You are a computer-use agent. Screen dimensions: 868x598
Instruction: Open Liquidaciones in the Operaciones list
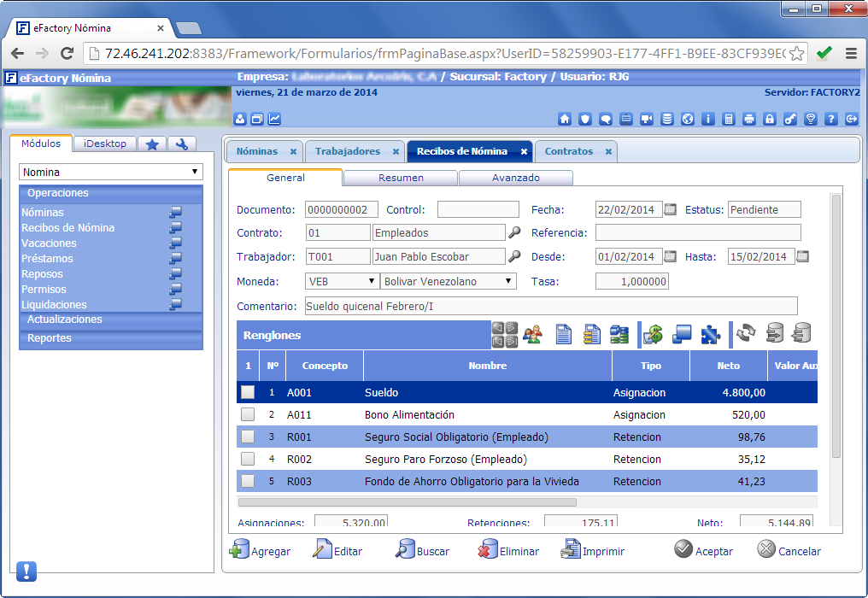pyautogui.click(x=54, y=304)
